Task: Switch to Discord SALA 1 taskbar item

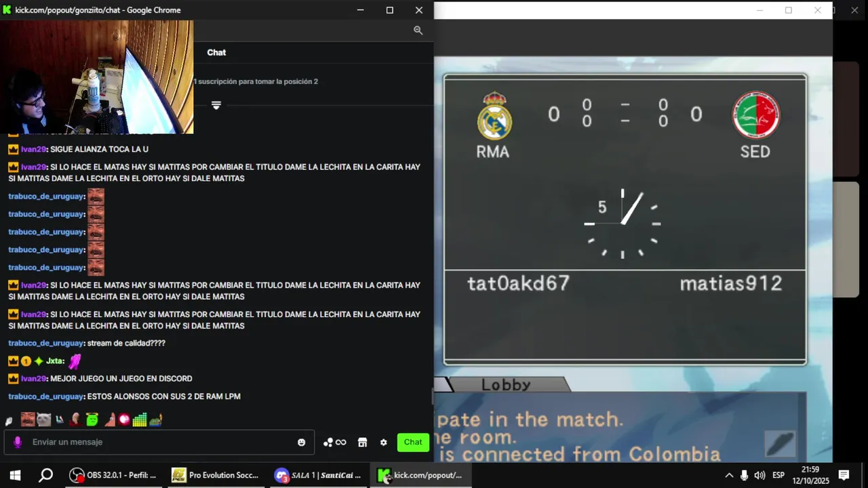Action: click(318, 475)
